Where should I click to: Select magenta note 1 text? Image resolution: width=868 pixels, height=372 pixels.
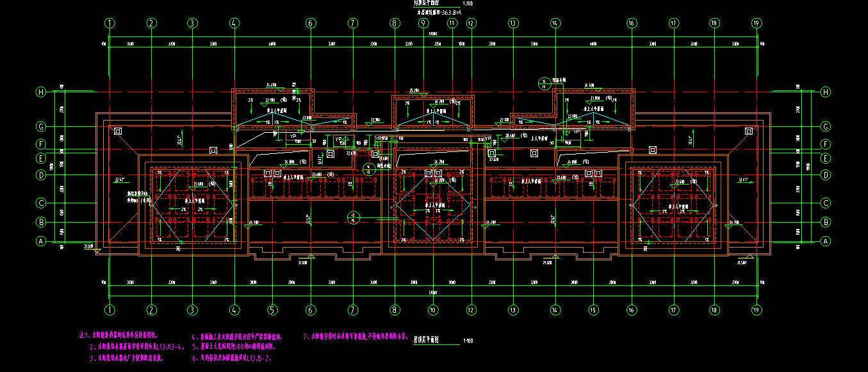(118, 335)
